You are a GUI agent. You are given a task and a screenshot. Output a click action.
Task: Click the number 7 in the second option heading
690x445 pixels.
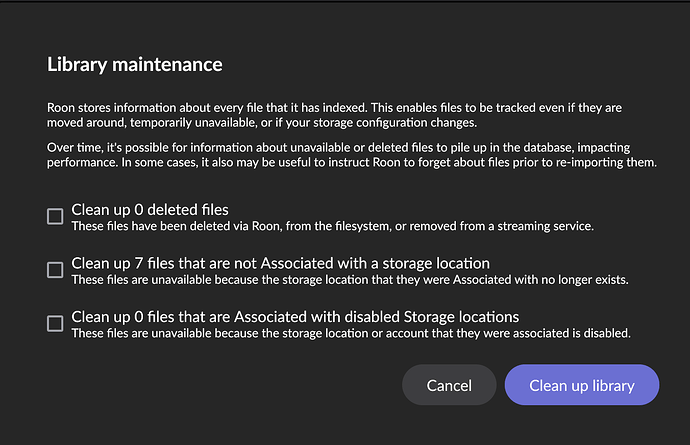tap(139, 263)
